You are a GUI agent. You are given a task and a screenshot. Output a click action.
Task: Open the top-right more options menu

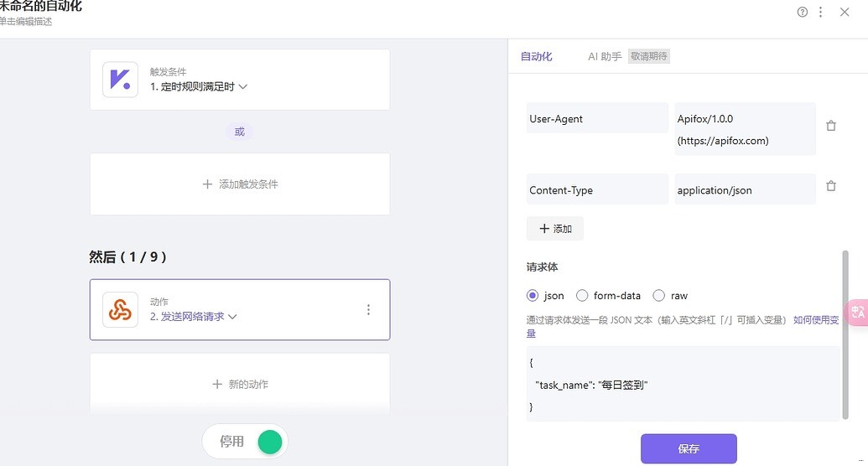coord(821,12)
